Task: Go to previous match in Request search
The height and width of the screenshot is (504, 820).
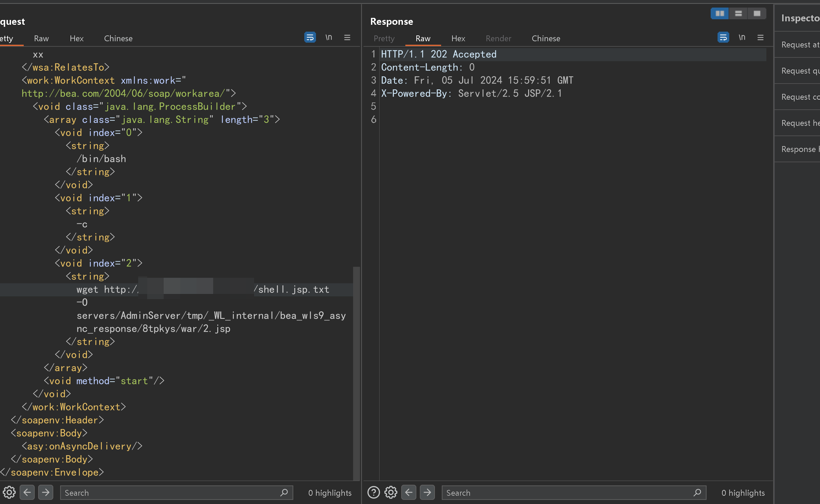Action: [x=27, y=492]
